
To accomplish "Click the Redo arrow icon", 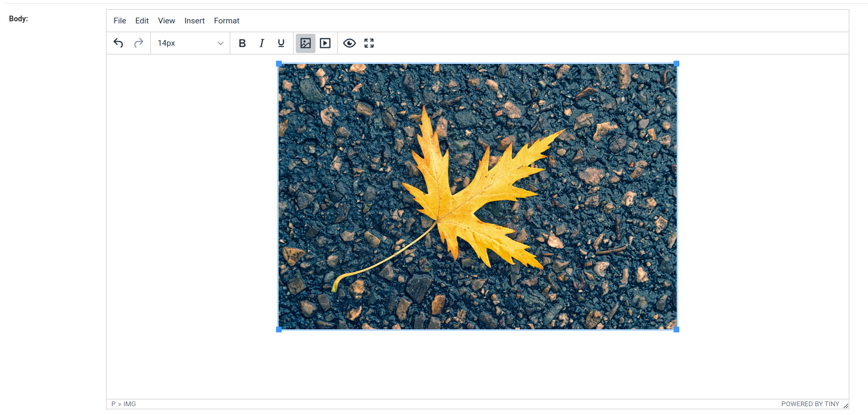I will 138,43.
